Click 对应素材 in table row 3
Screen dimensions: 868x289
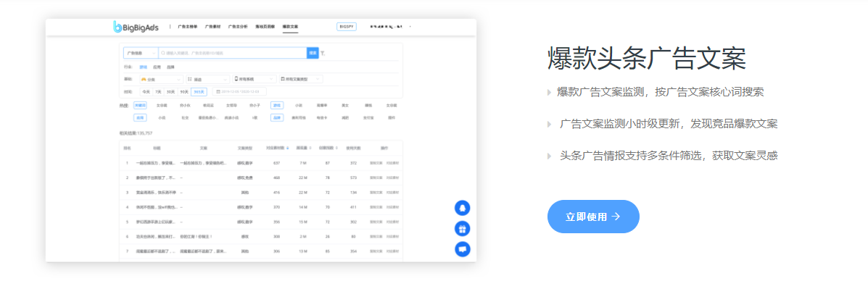[x=392, y=192]
